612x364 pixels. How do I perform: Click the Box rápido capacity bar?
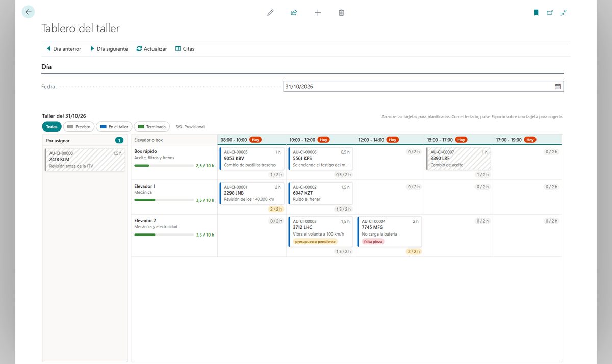pyautogui.click(x=164, y=166)
